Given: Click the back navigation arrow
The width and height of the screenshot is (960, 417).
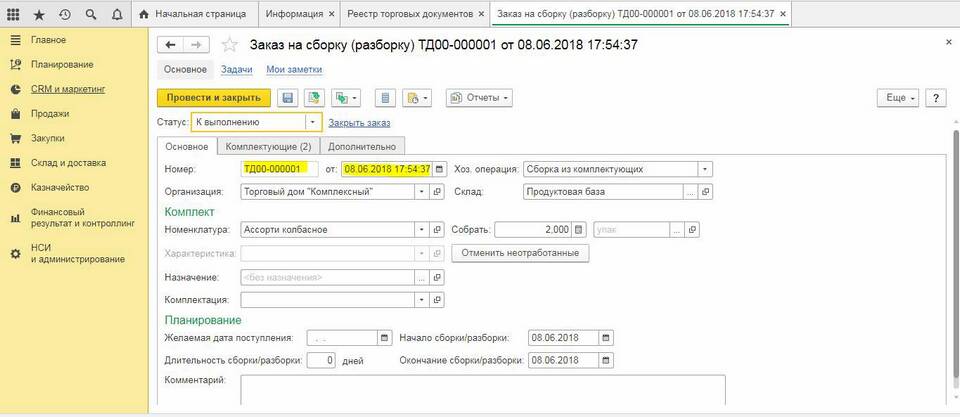Looking at the screenshot, I should [x=171, y=45].
